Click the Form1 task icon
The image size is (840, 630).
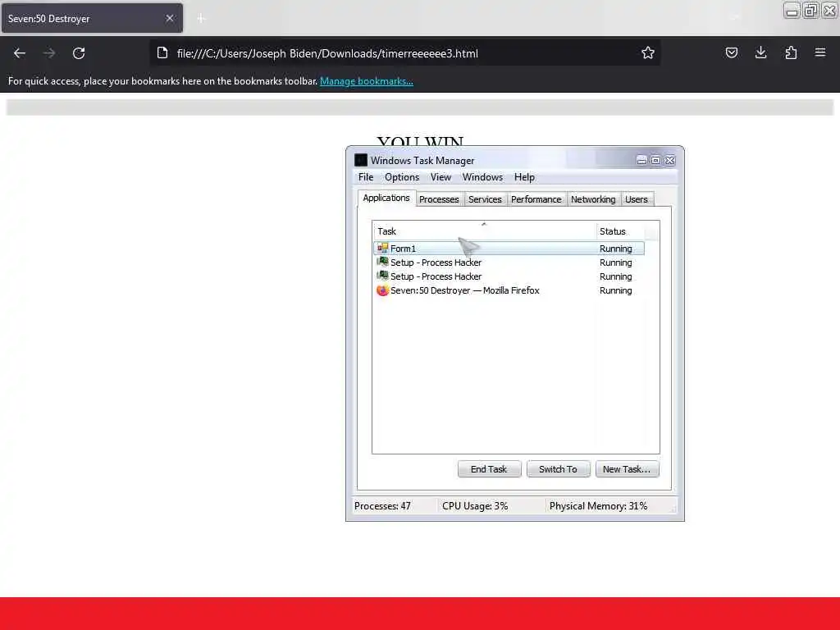pos(382,248)
